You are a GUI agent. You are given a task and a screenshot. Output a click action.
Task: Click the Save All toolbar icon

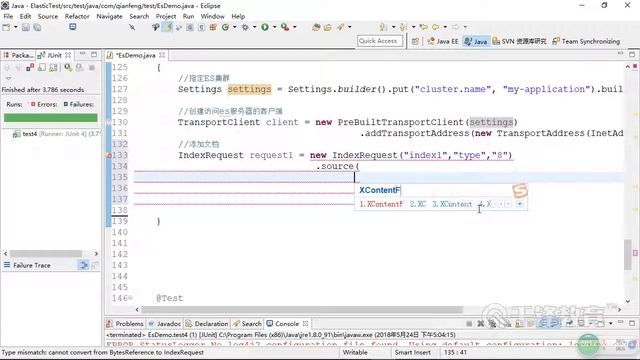pyautogui.click(x=38, y=27)
